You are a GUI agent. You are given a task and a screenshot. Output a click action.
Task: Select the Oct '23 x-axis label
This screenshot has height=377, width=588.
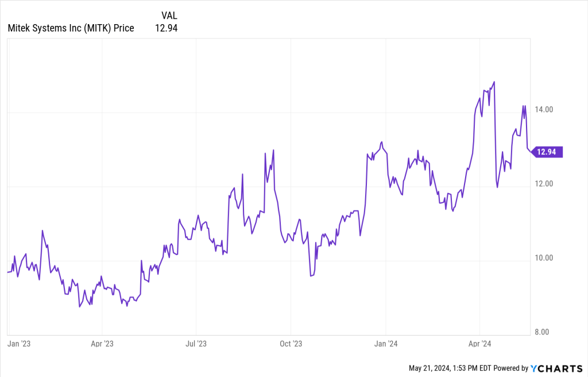(291, 344)
